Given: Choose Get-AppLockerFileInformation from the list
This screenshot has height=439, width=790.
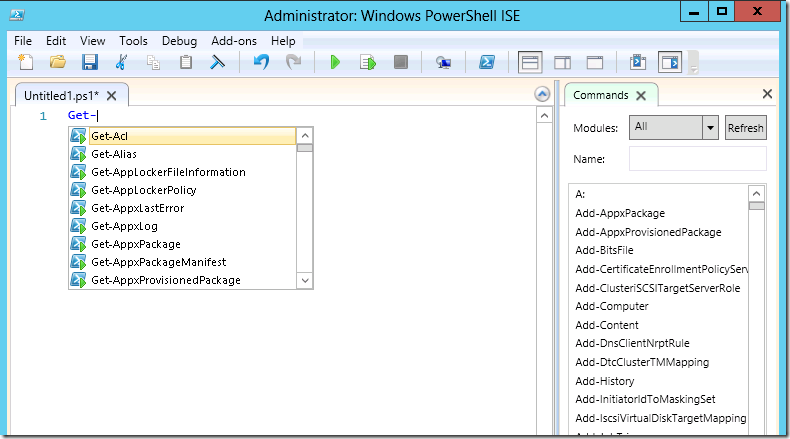Looking at the screenshot, I should pyautogui.click(x=168, y=172).
